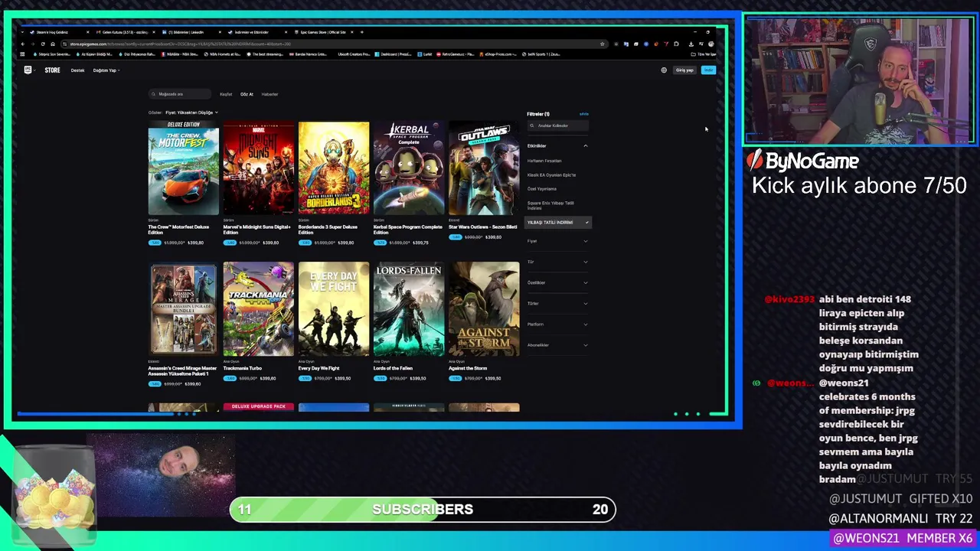
Task: Open the NBA Hornets bookmark
Action: [x=222, y=54]
